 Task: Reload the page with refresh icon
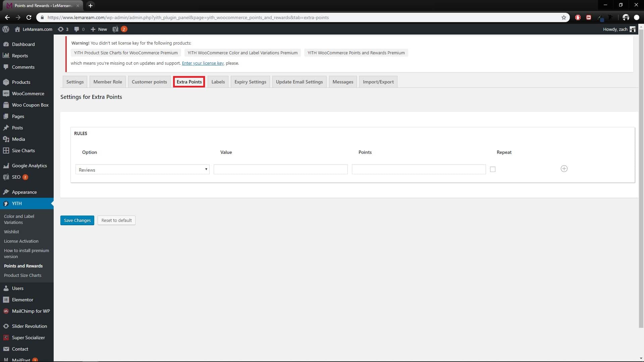tap(29, 17)
